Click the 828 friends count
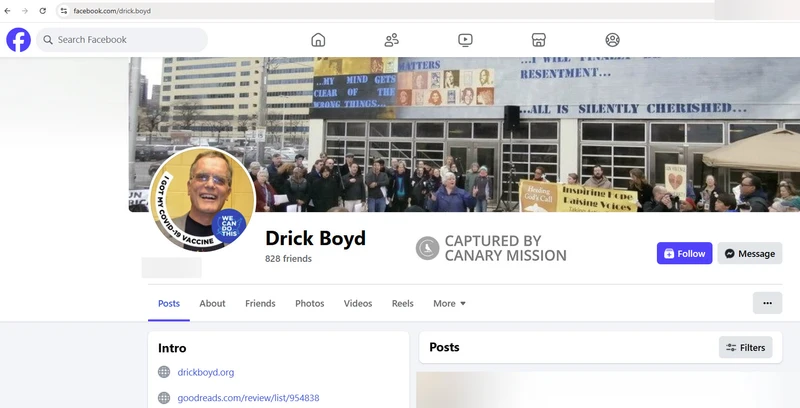Screen dimensions: 800x408 pos(288,259)
